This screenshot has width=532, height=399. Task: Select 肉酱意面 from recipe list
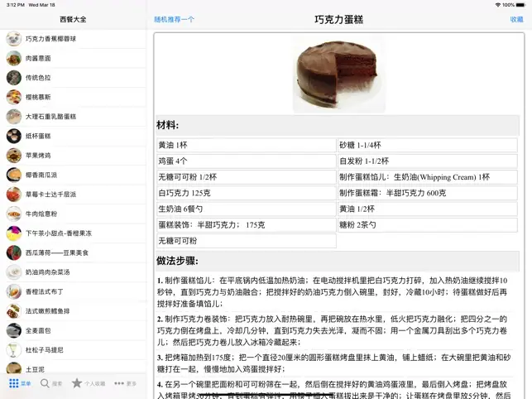pyautogui.click(x=38, y=58)
